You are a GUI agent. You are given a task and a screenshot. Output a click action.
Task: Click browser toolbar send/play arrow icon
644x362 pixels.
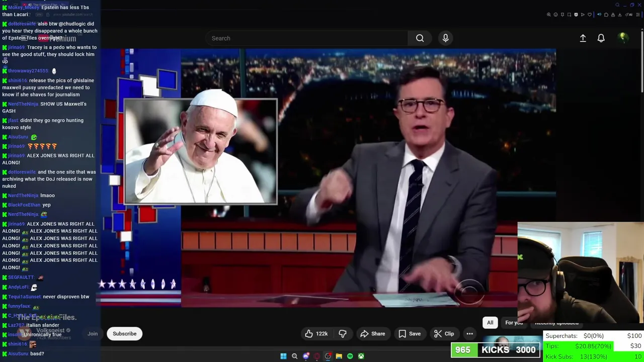583,15
